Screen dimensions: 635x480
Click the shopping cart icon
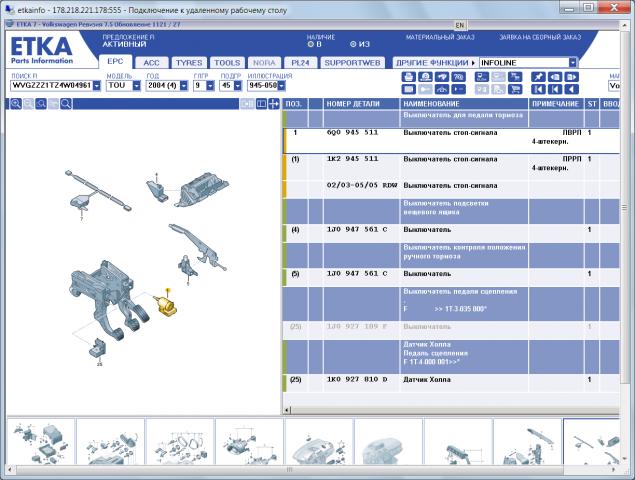[515, 89]
